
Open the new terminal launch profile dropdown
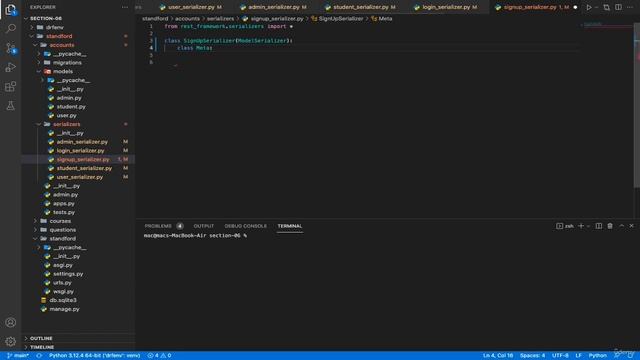click(588, 226)
